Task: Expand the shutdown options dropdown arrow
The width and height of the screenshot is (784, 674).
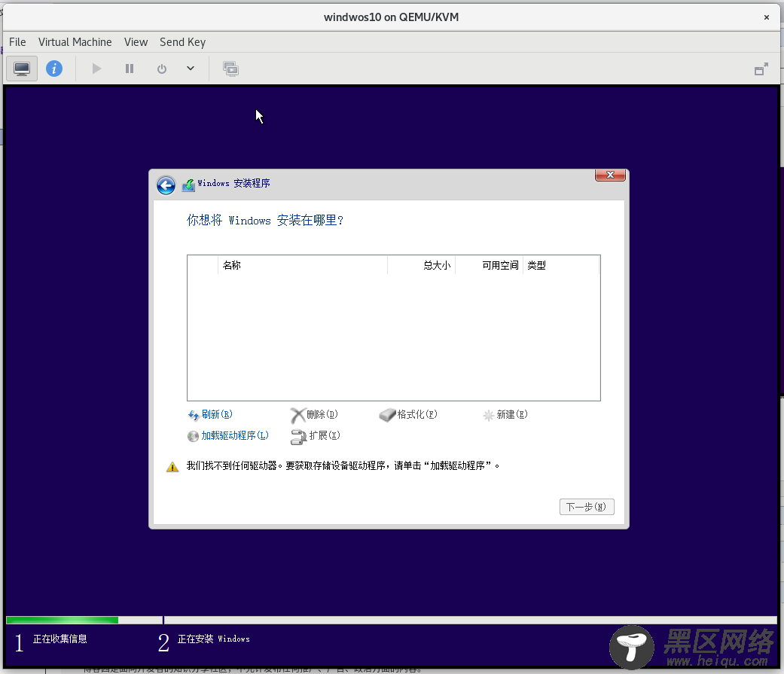Action: [x=191, y=69]
